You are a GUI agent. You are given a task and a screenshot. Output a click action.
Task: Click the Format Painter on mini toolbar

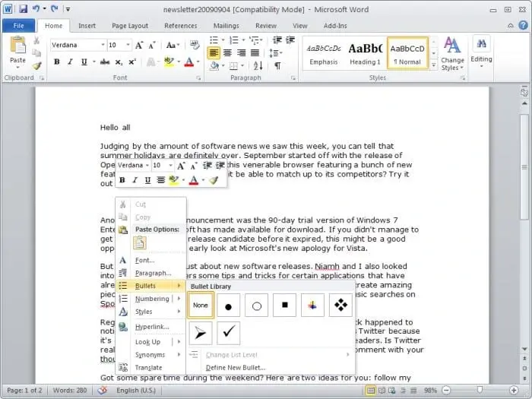tap(214, 180)
